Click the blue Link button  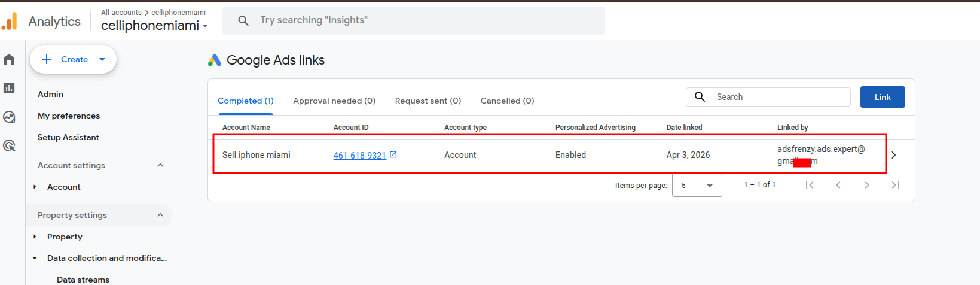[882, 97]
